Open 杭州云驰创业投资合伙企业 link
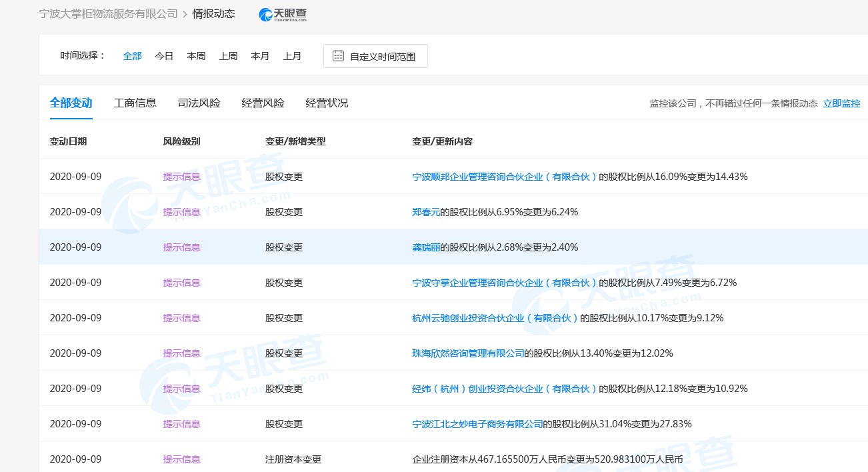The height and width of the screenshot is (472, 868). tap(495, 318)
